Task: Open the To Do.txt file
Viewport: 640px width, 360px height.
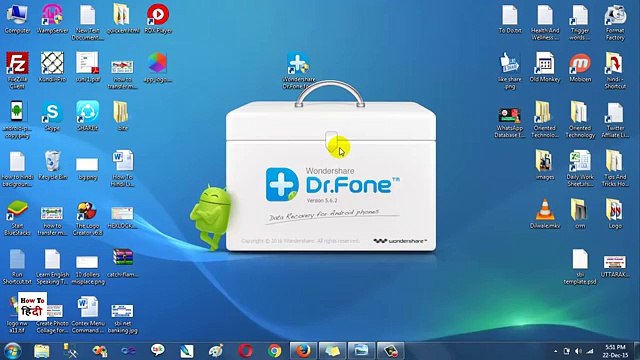Action: pos(510,19)
